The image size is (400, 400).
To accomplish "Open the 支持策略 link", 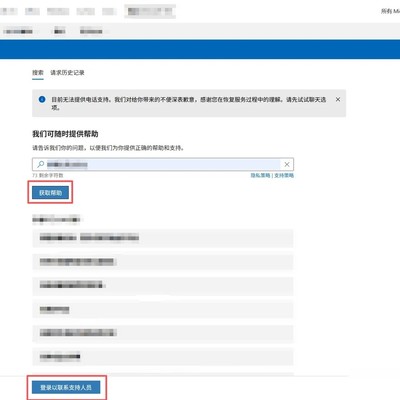I will (x=284, y=175).
